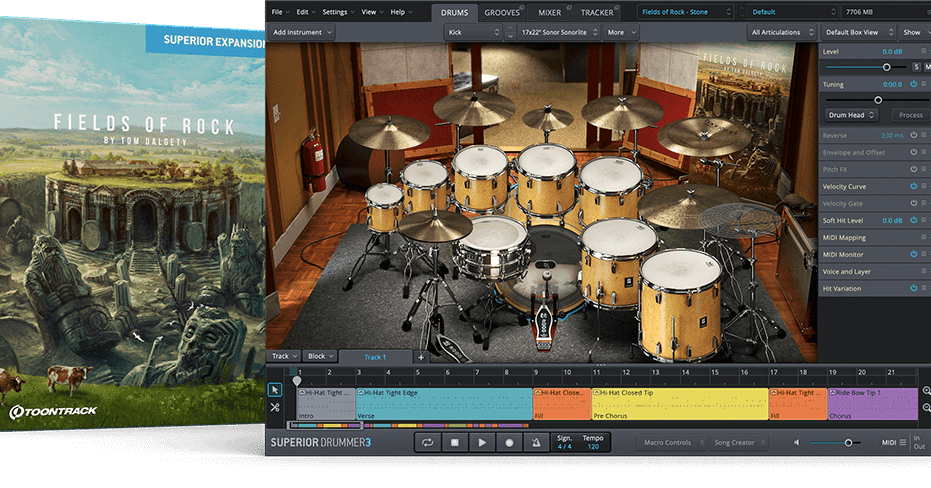
Task: Open the Tuning section menu icon
Action: (923, 84)
